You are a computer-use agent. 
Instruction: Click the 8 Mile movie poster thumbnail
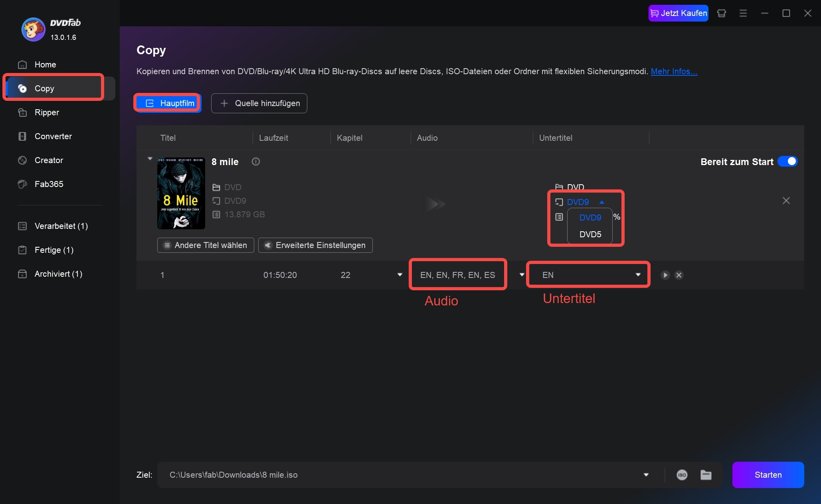pyautogui.click(x=181, y=193)
